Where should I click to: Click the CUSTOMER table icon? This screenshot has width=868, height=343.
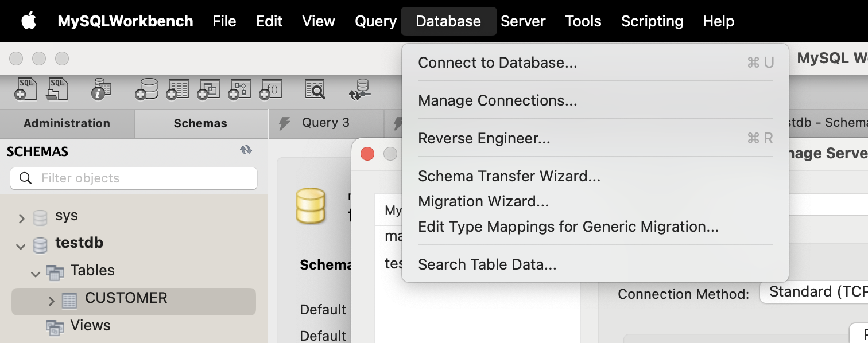point(69,300)
